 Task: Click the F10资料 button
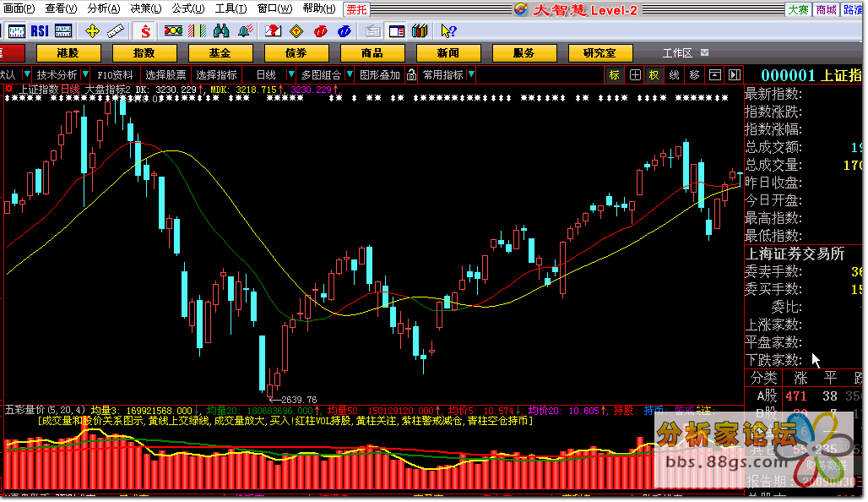point(115,75)
